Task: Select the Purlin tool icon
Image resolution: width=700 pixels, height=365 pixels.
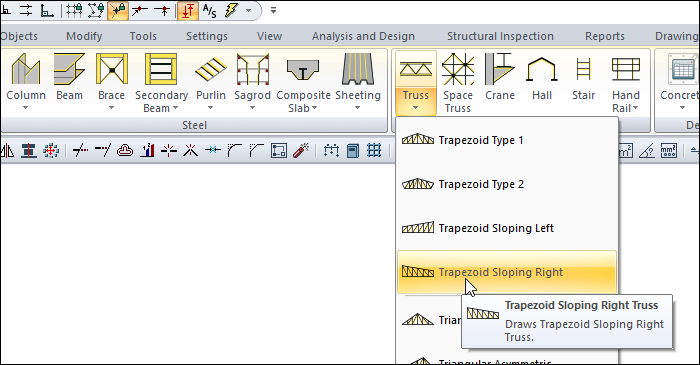Action: (211, 69)
